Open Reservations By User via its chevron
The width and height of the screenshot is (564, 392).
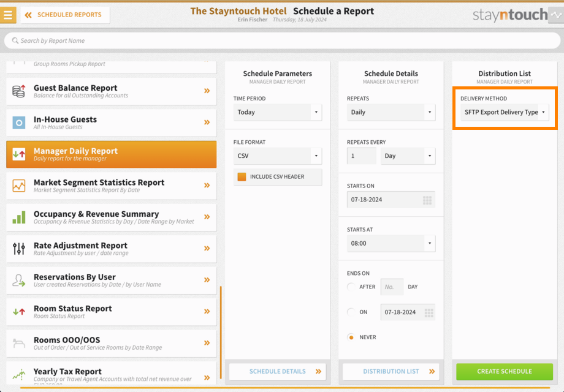pos(207,280)
